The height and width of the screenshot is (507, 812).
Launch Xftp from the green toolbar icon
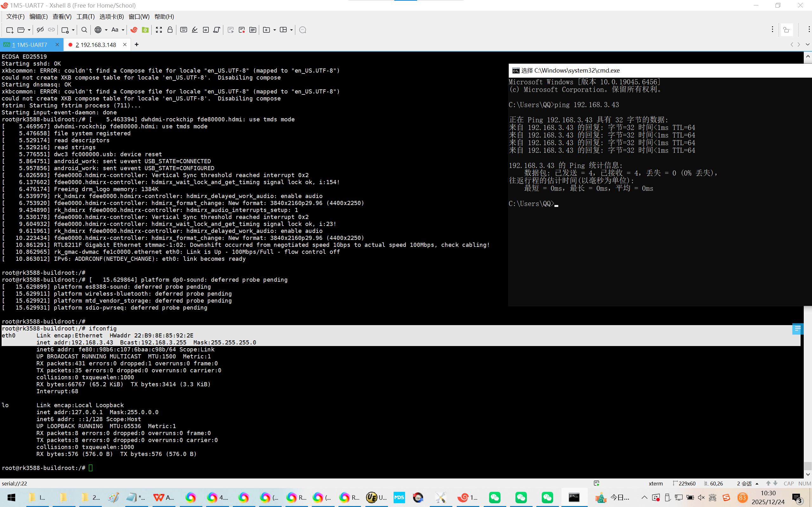tap(145, 30)
